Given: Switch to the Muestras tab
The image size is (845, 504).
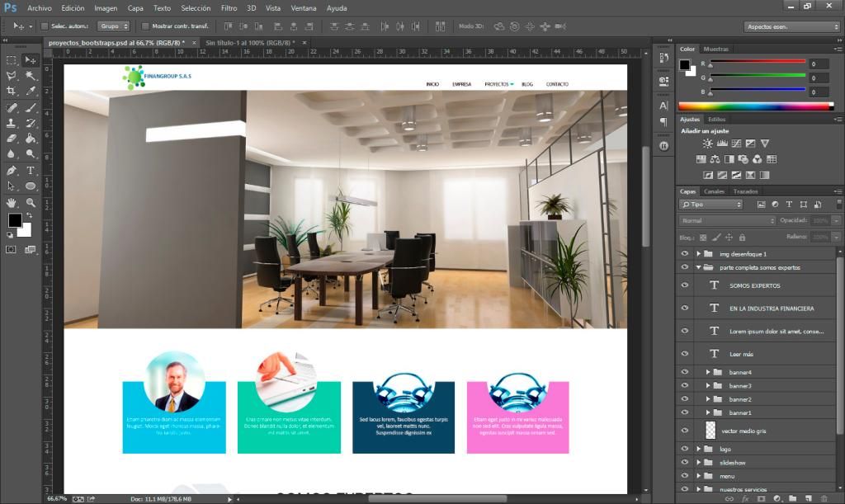Looking at the screenshot, I should click(715, 49).
